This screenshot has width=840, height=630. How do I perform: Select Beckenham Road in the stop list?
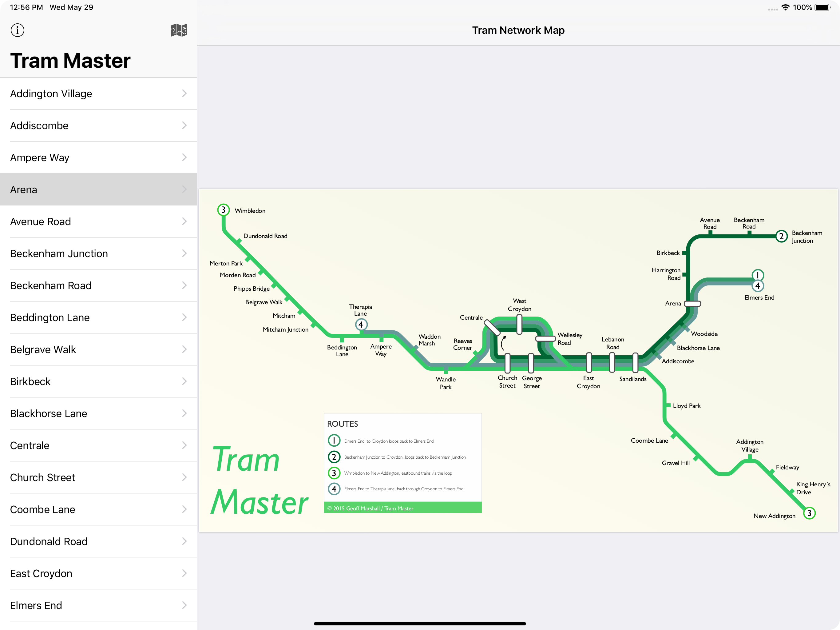click(98, 285)
